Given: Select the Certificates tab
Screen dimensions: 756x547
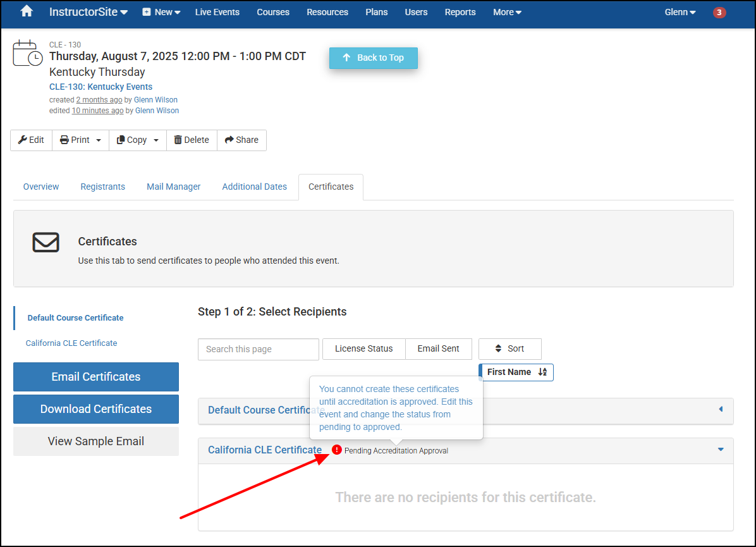Looking at the screenshot, I should [331, 187].
